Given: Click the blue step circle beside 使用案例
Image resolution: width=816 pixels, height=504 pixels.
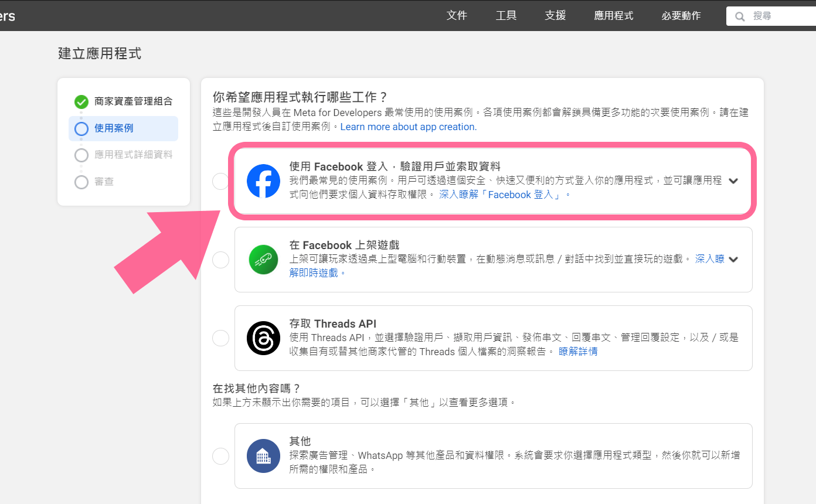Looking at the screenshot, I should point(81,128).
